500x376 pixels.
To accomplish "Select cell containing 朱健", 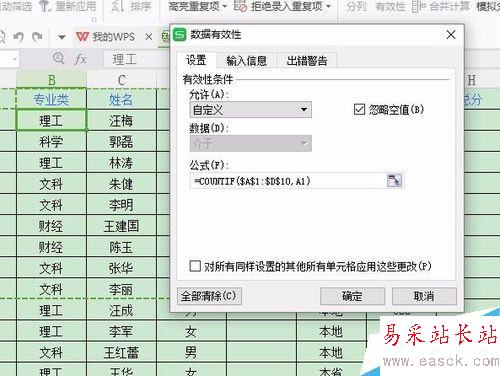I will click(121, 184).
